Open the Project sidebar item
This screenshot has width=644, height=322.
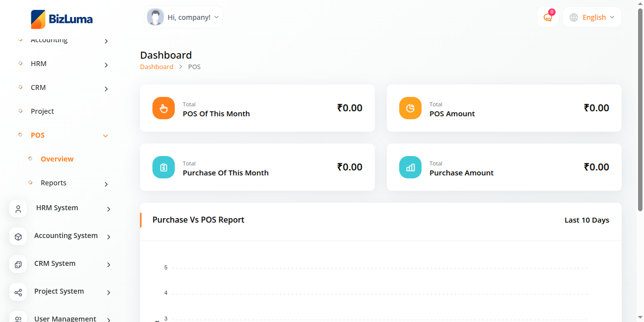click(42, 111)
